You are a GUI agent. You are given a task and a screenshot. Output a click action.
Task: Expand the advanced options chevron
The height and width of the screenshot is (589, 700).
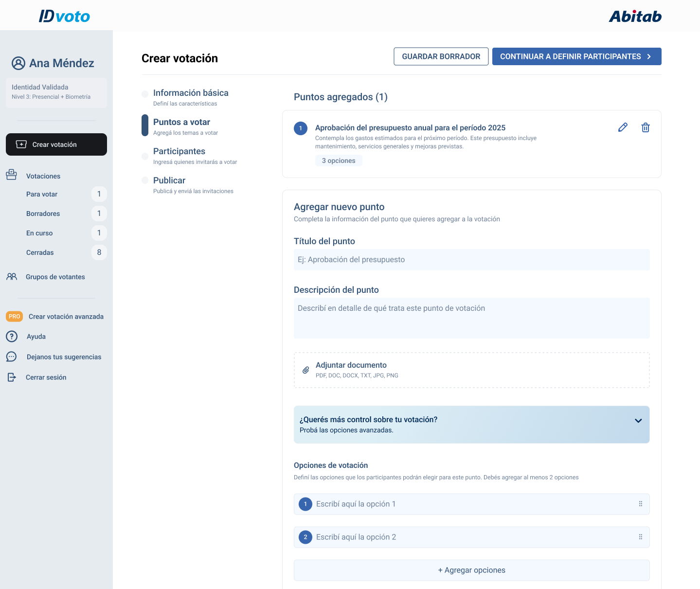point(638,421)
